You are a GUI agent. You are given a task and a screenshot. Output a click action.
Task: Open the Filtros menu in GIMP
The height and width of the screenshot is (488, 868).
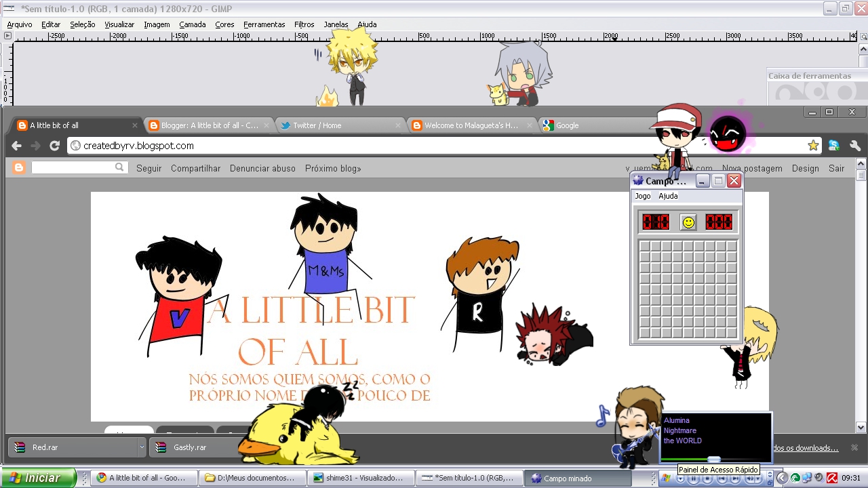coord(304,24)
